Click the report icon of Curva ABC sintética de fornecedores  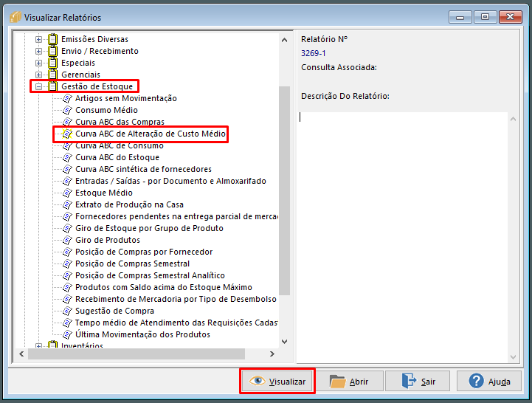pos(68,170)
